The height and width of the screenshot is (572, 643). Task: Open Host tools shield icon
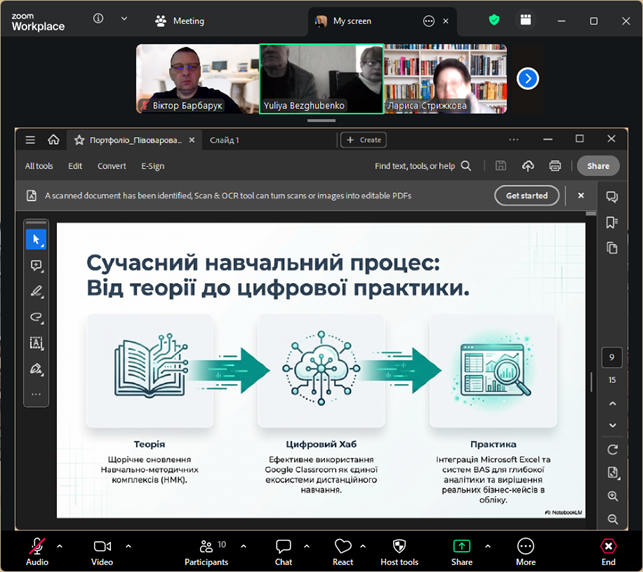399,547
